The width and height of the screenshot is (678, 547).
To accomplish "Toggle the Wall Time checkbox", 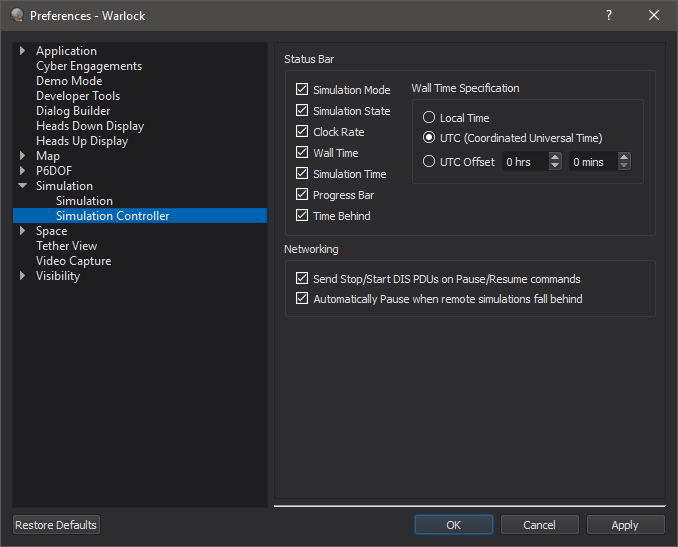I will (x=302, y=152).
